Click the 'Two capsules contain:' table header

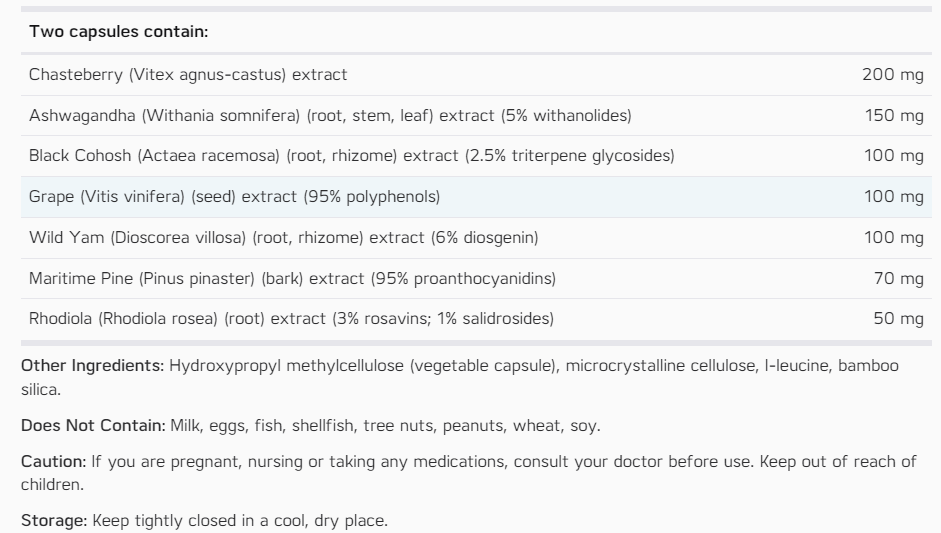[118, 31]
